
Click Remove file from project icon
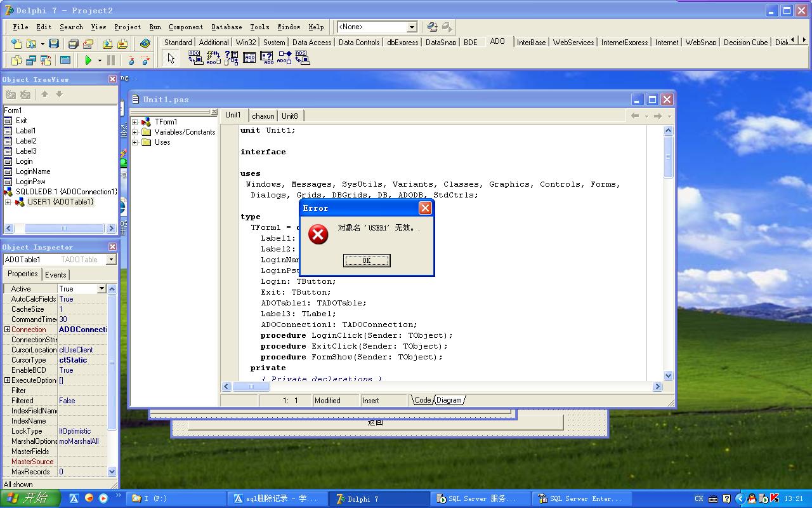point(122,44)
